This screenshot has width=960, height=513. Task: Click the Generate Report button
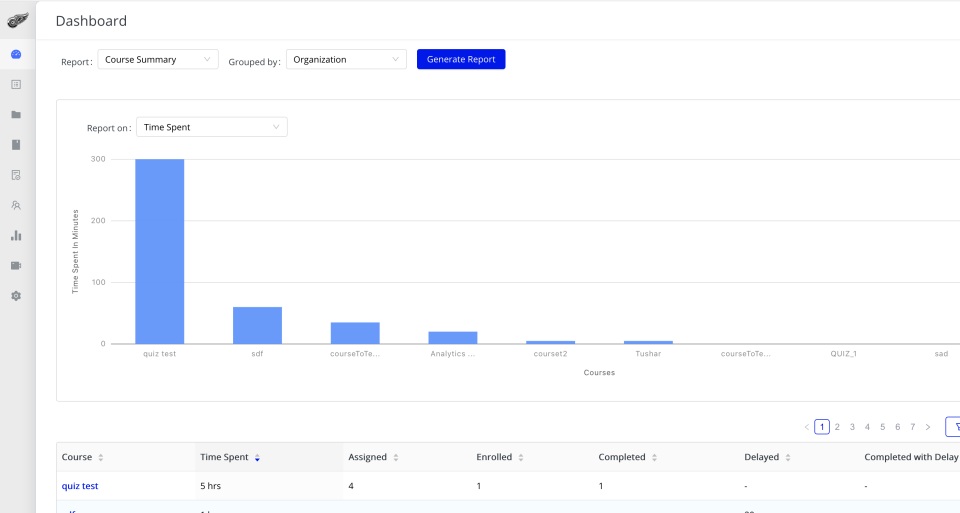click(x=461, y=60)
